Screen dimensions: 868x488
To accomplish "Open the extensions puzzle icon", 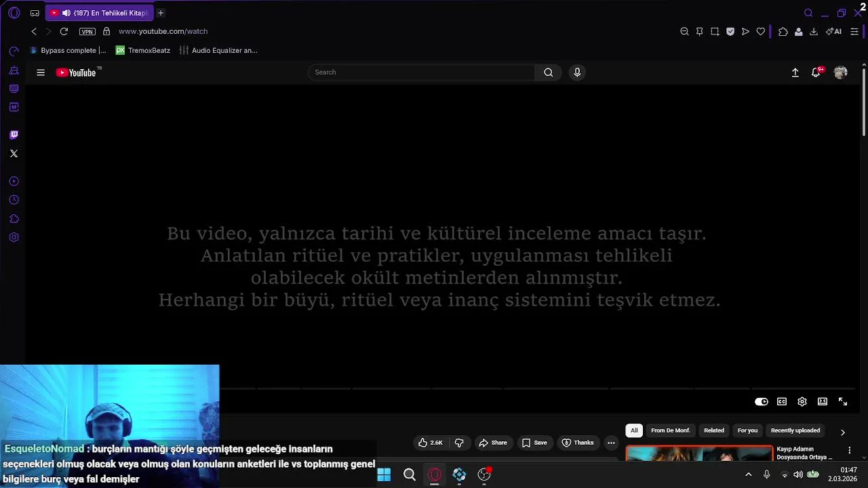I will (x=783, y=31).
